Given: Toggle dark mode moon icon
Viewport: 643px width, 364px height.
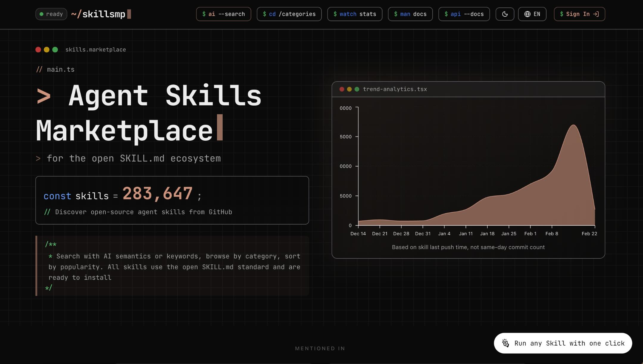Looking at the screenshot, I should tap(505, 14).
